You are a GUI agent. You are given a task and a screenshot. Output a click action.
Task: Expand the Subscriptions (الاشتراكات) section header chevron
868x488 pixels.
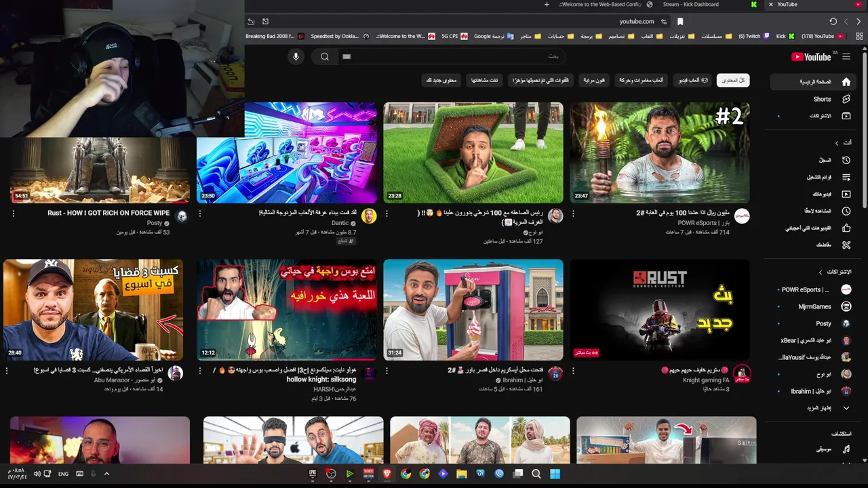click(821, 272)
